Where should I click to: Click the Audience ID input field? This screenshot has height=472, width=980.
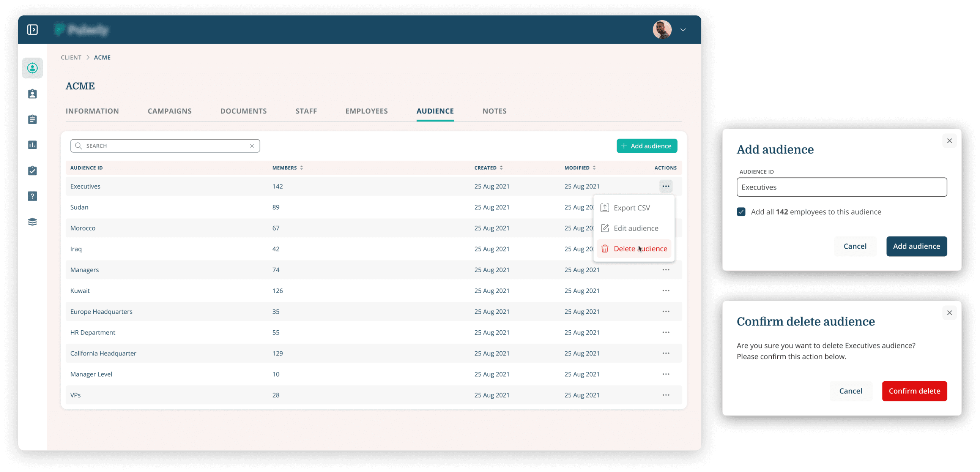841,187
